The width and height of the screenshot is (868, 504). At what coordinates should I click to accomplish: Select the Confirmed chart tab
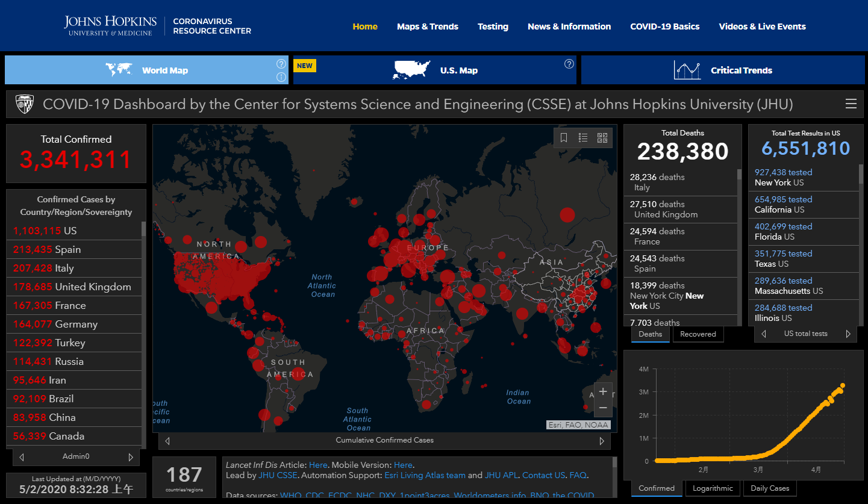pyautogui.click(x=657, y=488)
